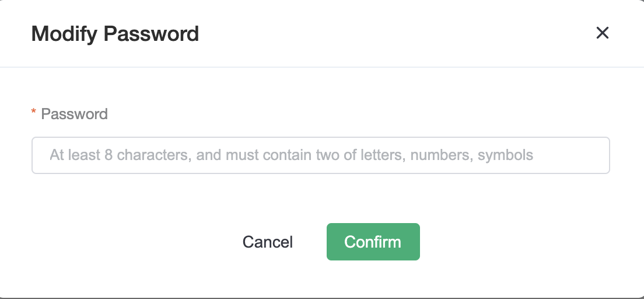Click the Password field label
The image size is (644, 299).
click(74, 114)
